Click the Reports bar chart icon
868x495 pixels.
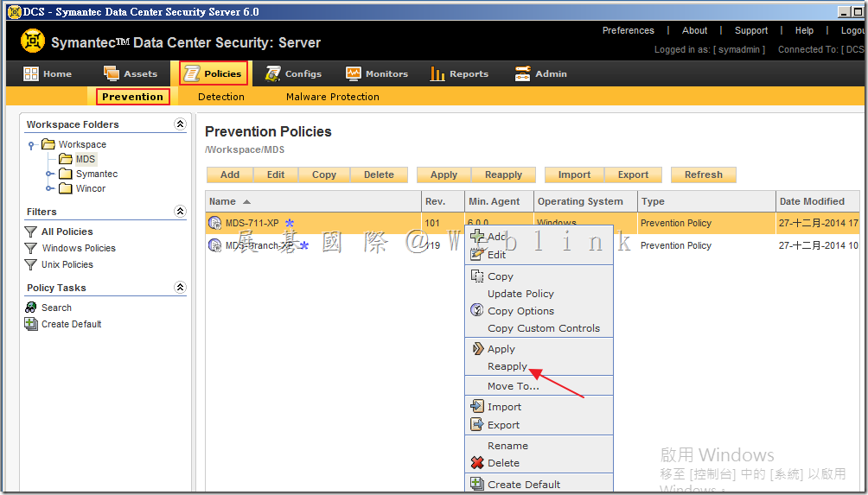point(437,73)
